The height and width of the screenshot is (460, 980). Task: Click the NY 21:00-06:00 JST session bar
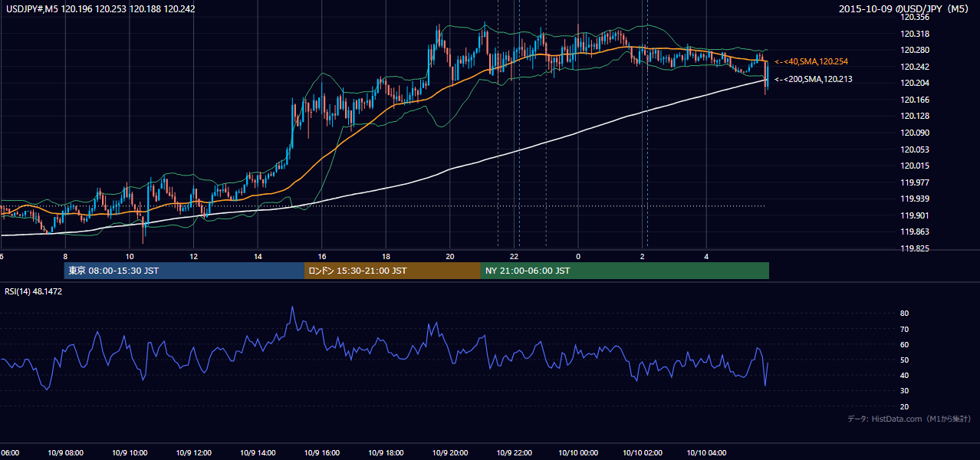point(625,271)
